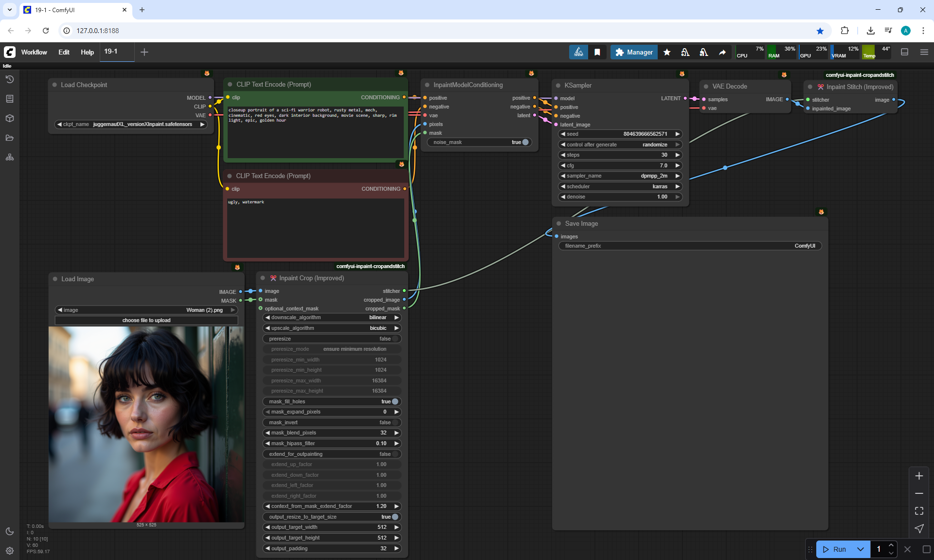
Task: Click the denoise value slider
Action: point(620,197)
